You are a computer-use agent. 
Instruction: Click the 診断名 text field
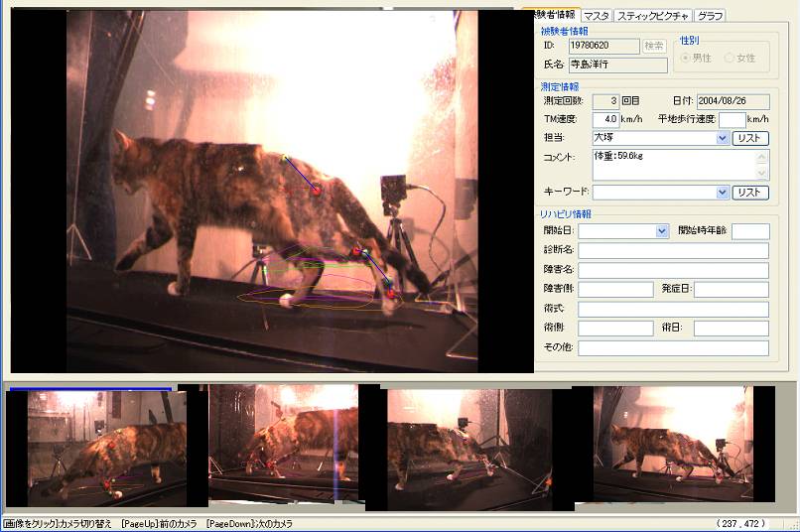[x=673, y=250]
